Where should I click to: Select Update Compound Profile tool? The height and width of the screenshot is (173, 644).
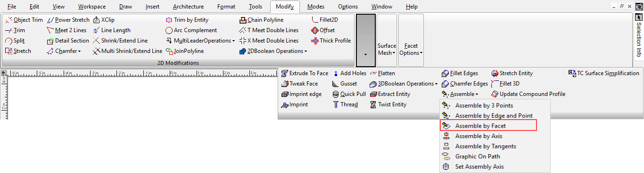coord(528,94)
